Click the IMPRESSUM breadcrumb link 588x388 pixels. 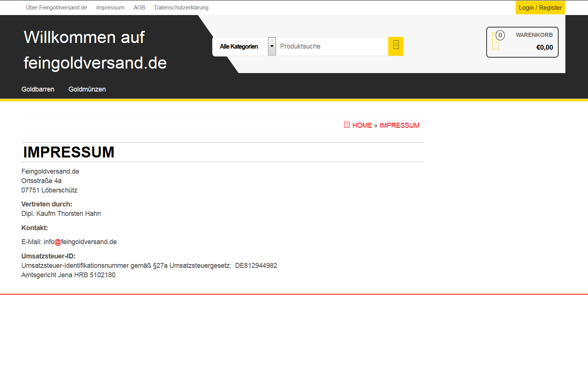pos(399,125)
